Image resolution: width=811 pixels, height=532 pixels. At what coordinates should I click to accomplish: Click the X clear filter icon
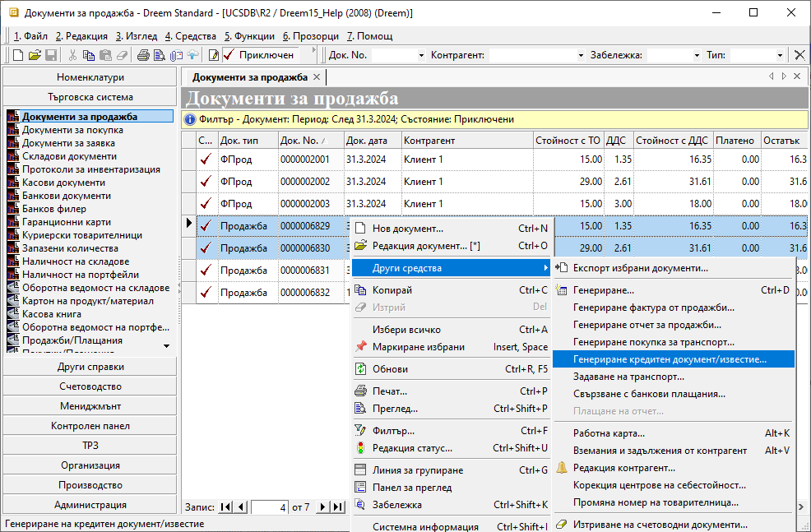pyautogui.click(x=799, y=55)
